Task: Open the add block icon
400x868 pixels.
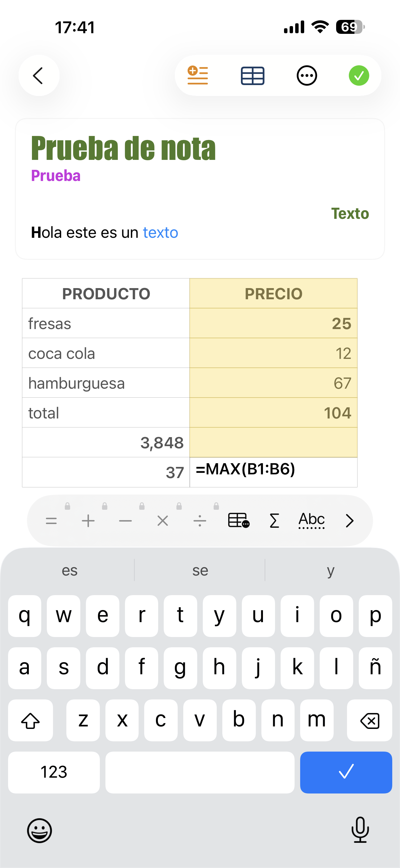Action: pyautogui.click(x=198, y=75)
